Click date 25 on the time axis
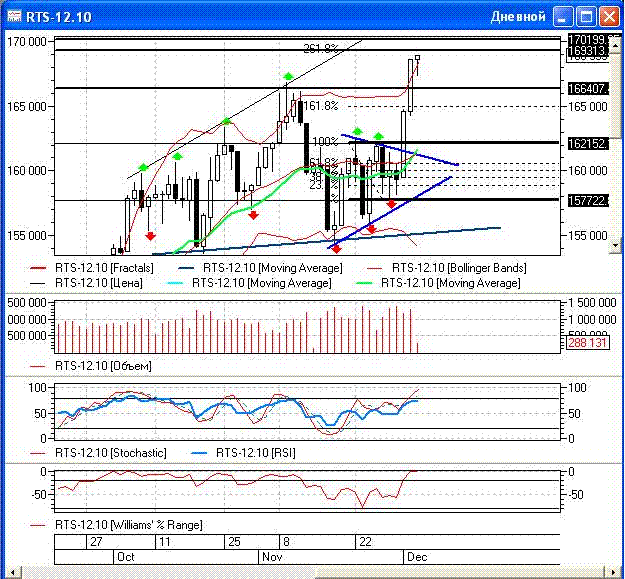Viewport: 625px width, 579px height. (x=234, y=542)
